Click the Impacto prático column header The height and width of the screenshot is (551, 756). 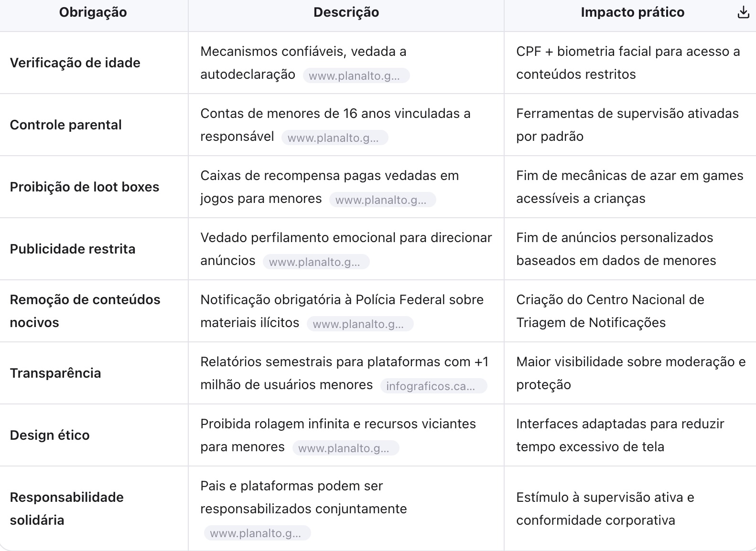pyautogui.click(x=632, y=12)
